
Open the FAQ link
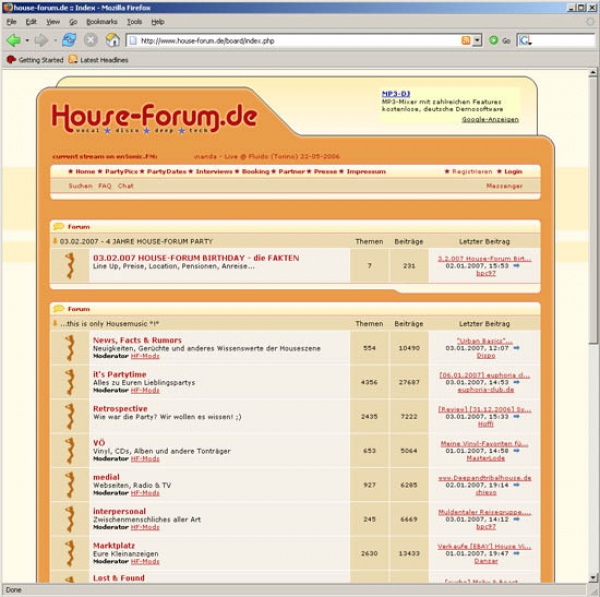[104, 186]
